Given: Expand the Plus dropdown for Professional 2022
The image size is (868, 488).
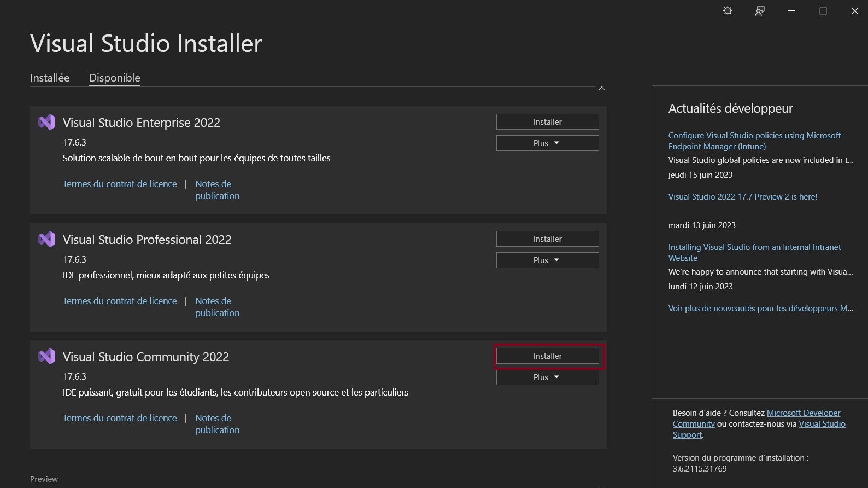Looking at the screenshot, I should (x=548, y=260).
